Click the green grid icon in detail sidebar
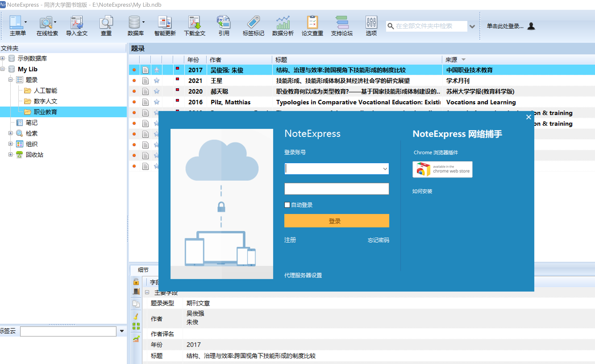The height and width of the screenshot is (364, 595). click(x=136, y=326)
